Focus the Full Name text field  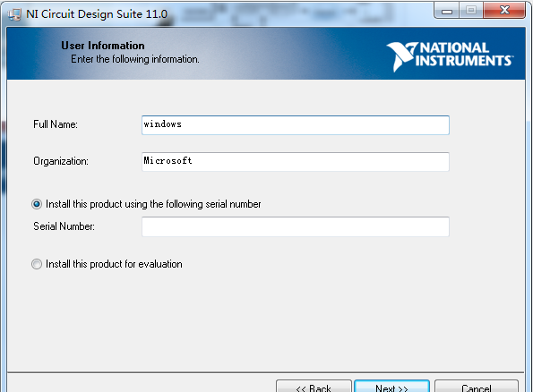[296, 125]
